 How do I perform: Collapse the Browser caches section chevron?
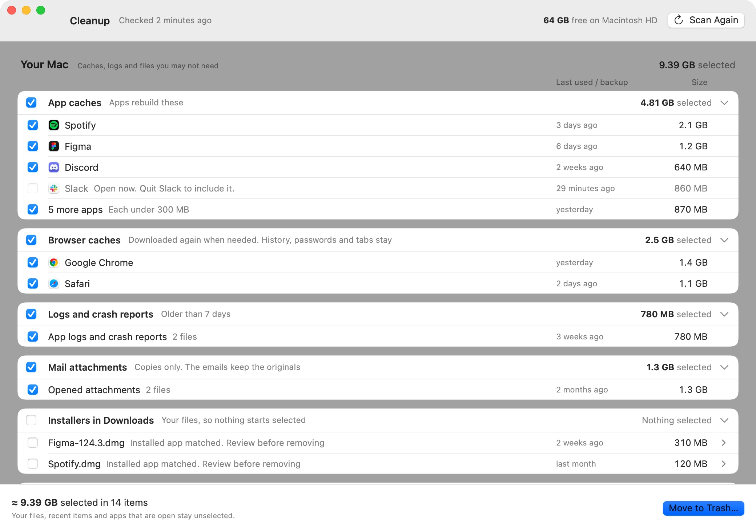click(724, 240)
